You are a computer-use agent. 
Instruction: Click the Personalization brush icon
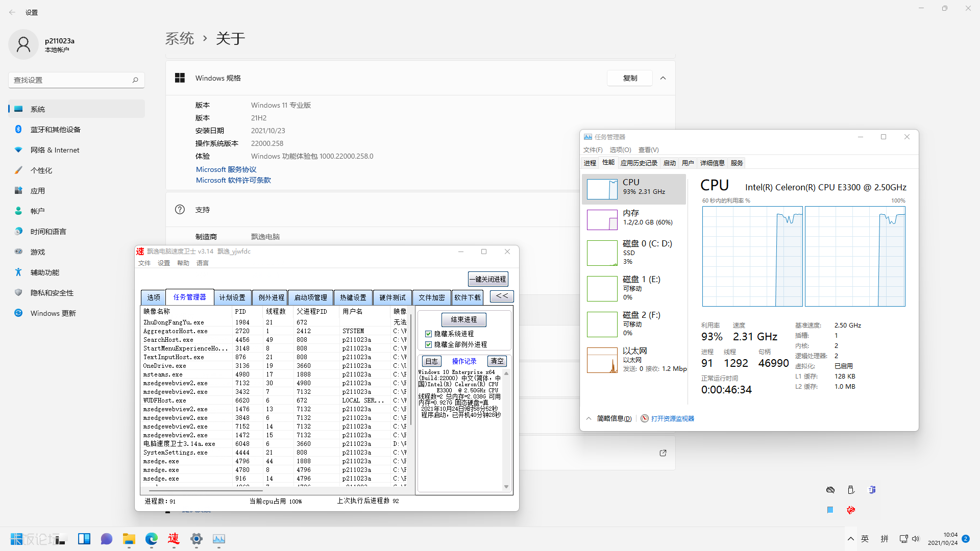coord(18,170)
